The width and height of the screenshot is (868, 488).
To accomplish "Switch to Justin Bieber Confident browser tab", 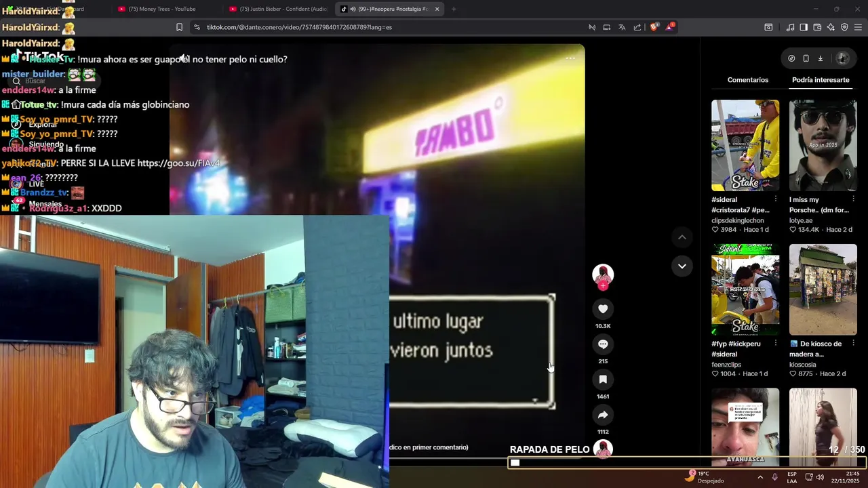I will click(278, 9).
